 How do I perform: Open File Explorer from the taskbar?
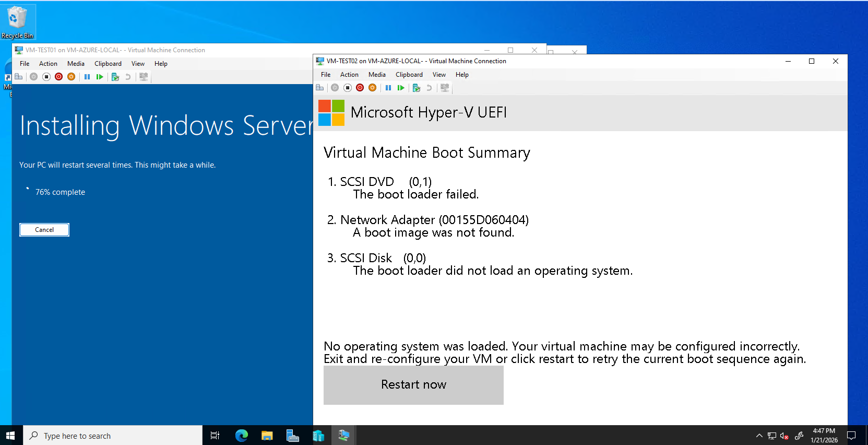267,435
